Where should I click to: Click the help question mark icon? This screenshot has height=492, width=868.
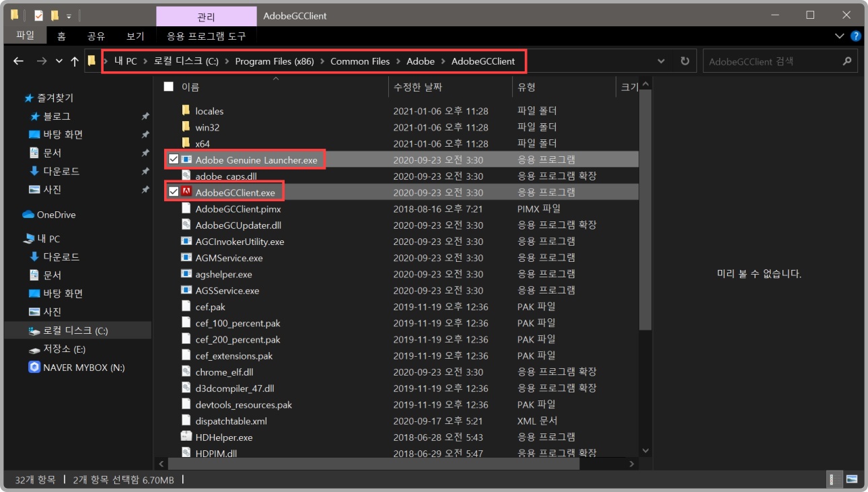(x=856, y=36)
